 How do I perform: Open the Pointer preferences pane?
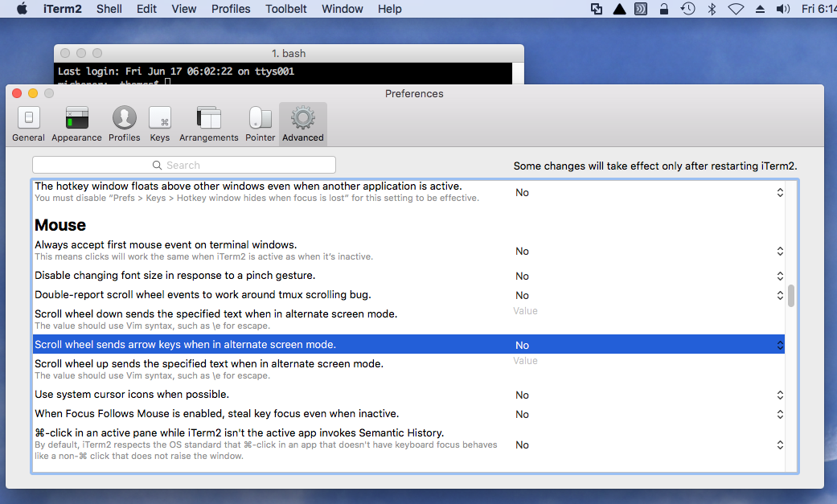coord(260,125)
